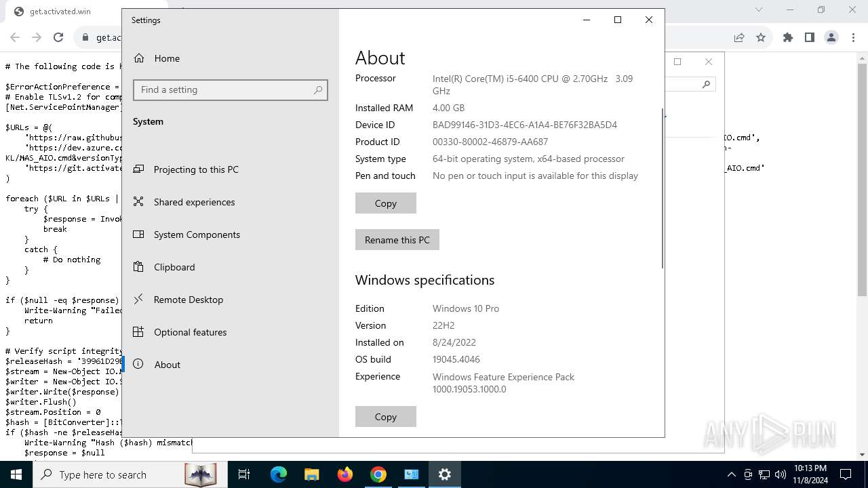The height and width of the screenshot is (488, 868).
Task: Click the Settings page scrollbar
Action: coord(663,188)
